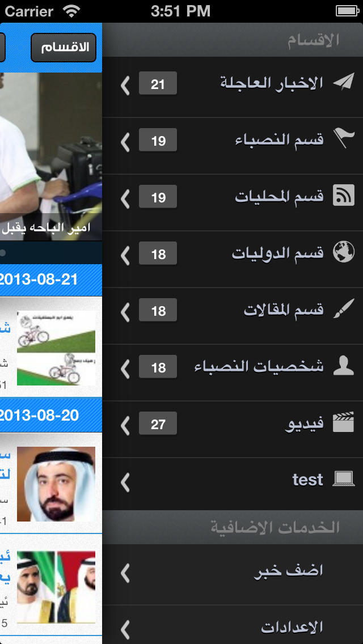Screen dimensions: 363x644
Task: Select the قسم المقالات menu entry
Action: pyautogui.click(x=233, y=311)
